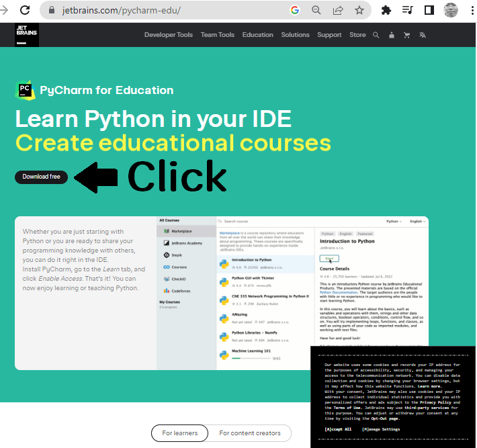Click the AMazing course row
Image resolution: width=477 pixels, height=448 pixels.
click(x=265, y=318)
